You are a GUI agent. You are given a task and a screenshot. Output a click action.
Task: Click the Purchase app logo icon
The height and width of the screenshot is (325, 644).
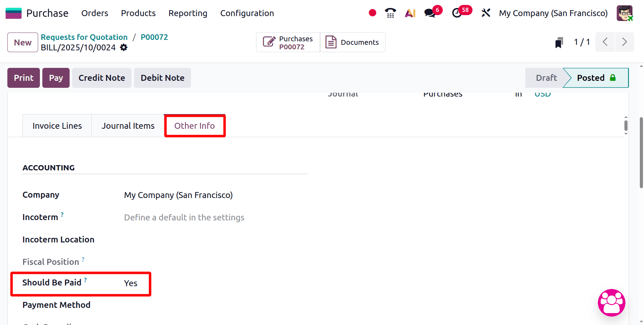click(x=13, y=13)
